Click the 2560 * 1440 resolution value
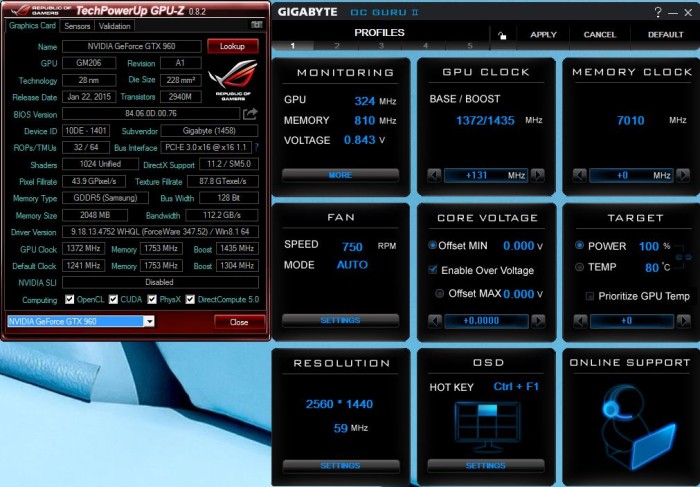The width and height of the screenshot is (700, 487). (x=339, y=404)
